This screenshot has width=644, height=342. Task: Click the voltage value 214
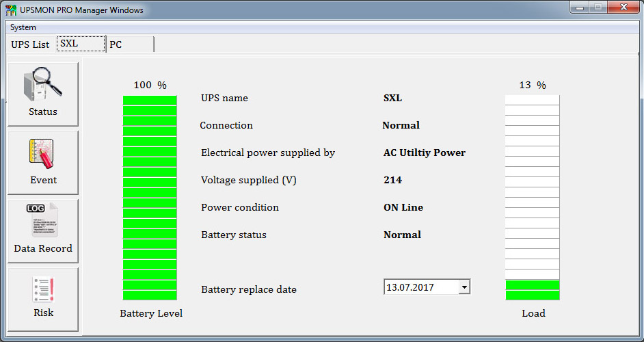pos(392,180)
